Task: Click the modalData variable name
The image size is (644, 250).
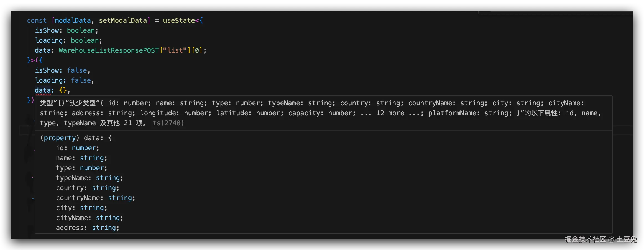Action: pos(73,21)
